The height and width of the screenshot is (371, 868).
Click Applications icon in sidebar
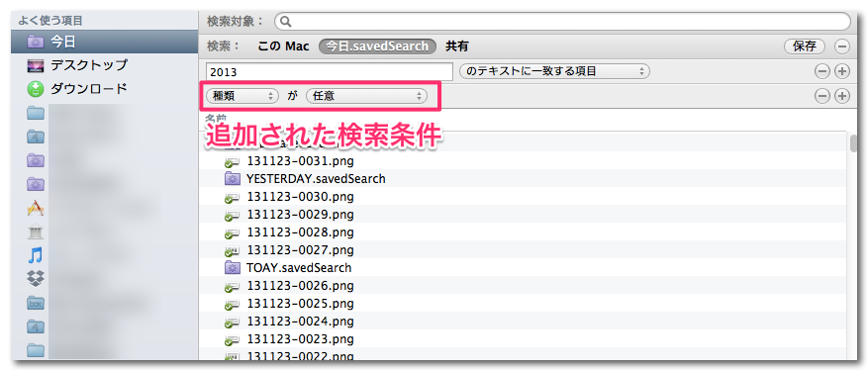(x=36, y=208)
